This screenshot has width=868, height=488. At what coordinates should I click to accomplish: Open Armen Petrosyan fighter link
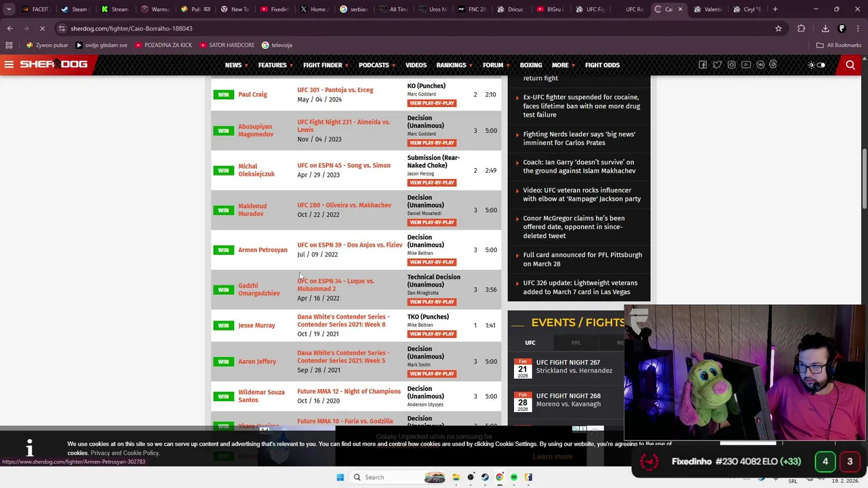tap(262, 250)
